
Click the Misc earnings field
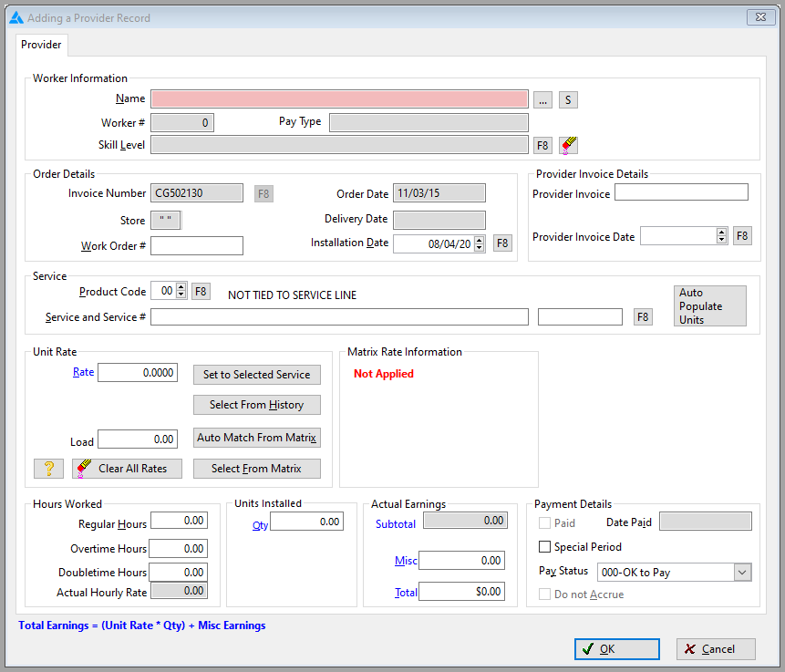tap(461, 561)
